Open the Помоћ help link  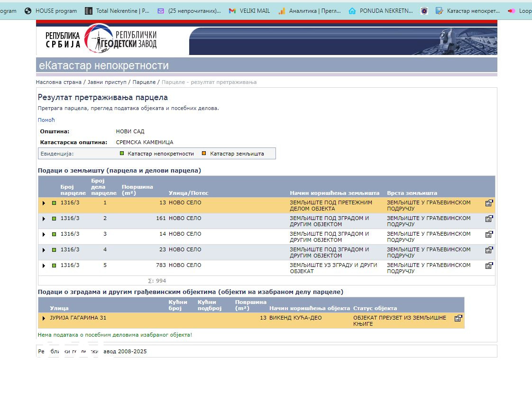(x=46, y=120)
